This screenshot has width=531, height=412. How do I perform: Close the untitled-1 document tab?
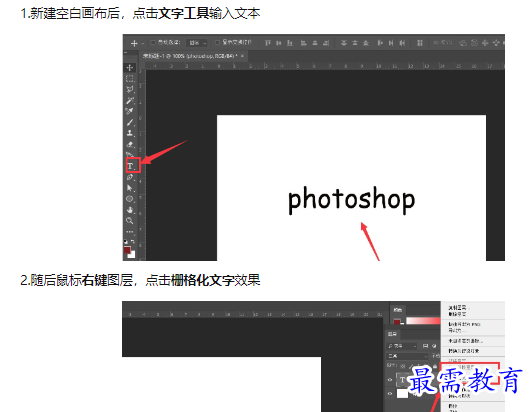[242, 56]
